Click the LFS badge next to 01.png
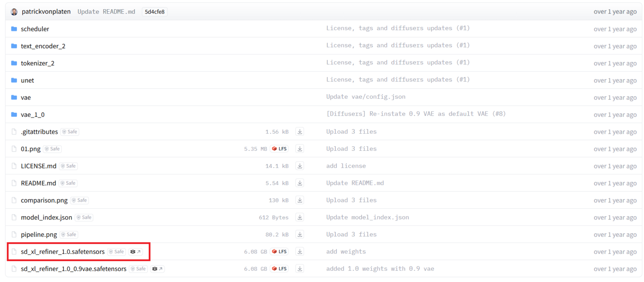The image size is (644, 282). click(x=279, y=149)
